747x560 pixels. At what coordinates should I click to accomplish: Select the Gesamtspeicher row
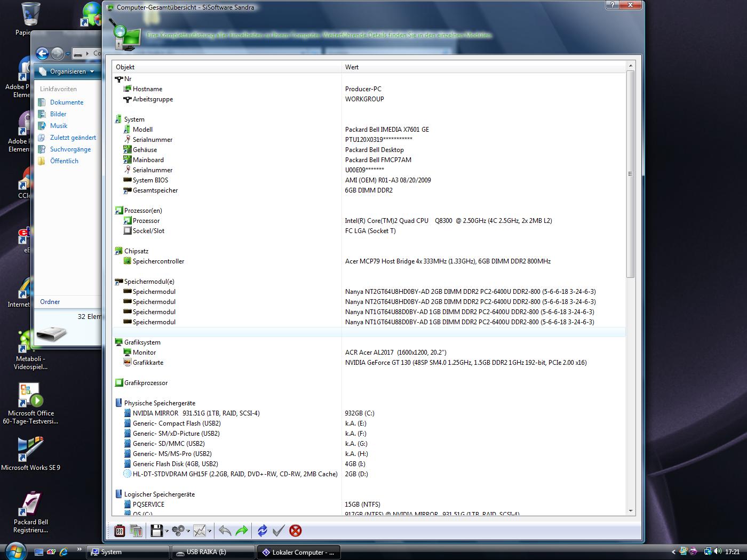tap(368, 190)
